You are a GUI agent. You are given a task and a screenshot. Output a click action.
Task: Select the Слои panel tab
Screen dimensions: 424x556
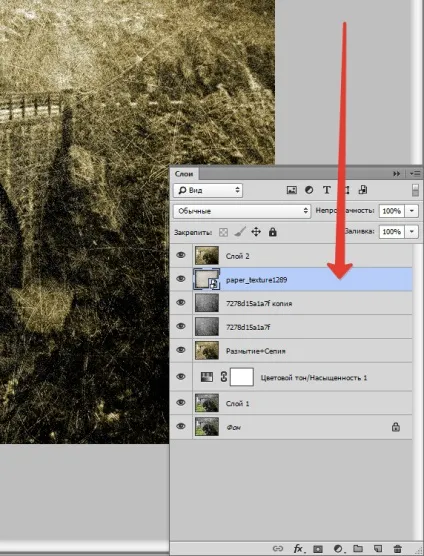click(184, 174)
